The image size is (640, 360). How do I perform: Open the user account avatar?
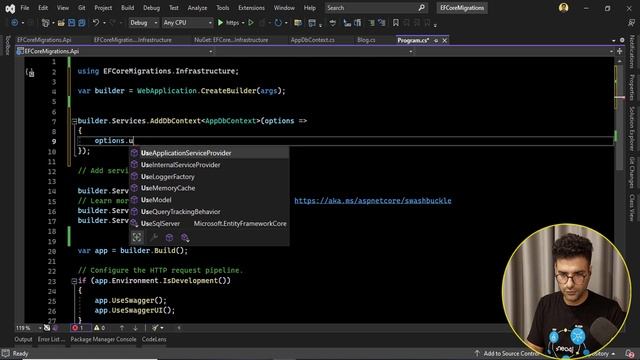click(x=564, y=8)
